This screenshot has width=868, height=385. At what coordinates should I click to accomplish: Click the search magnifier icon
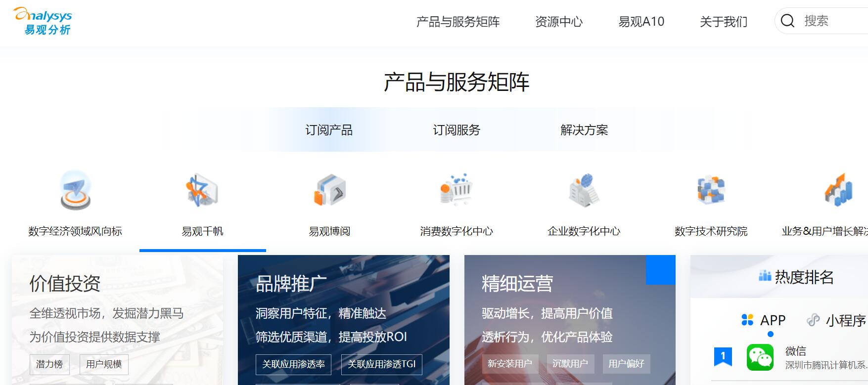(x=787, y=21)
